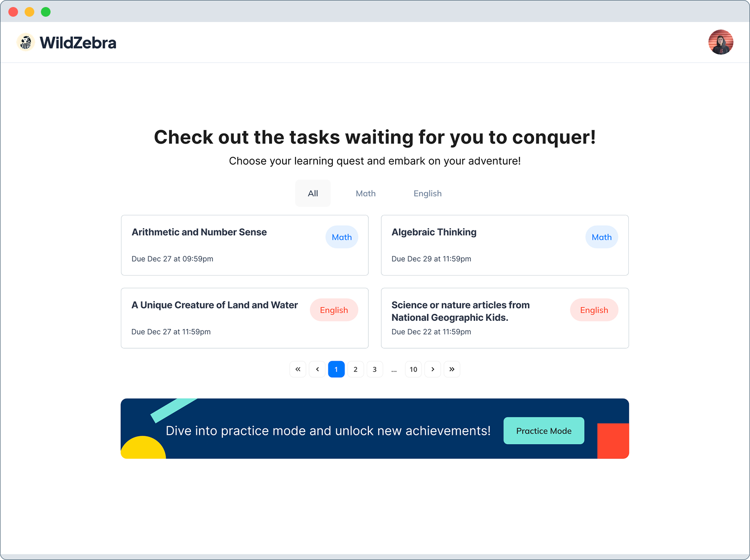Go to next page arrow
The height and width of the screenshot is (560, 750).
[433, 369]
